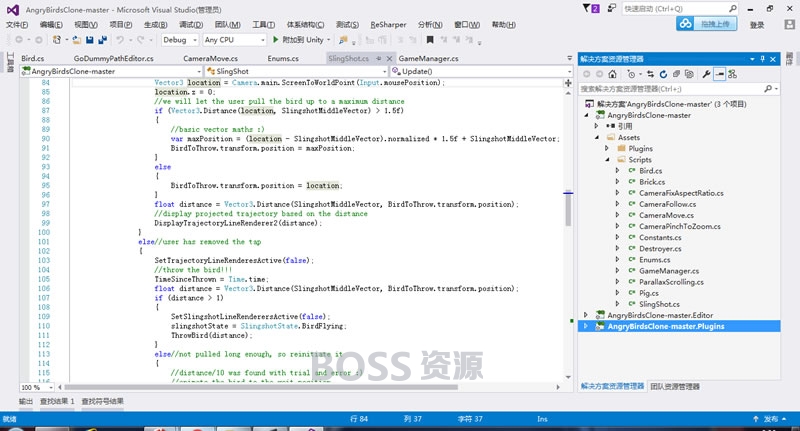800x431 pixels.
Task: Click the horizontal scrollbar in code editor
Action: pos(260,387)
